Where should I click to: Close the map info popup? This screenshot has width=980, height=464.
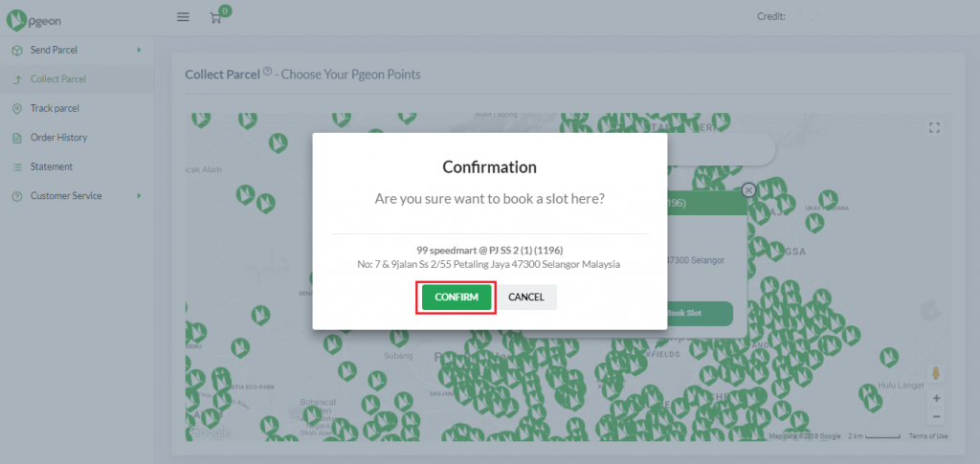pos(748,190)
